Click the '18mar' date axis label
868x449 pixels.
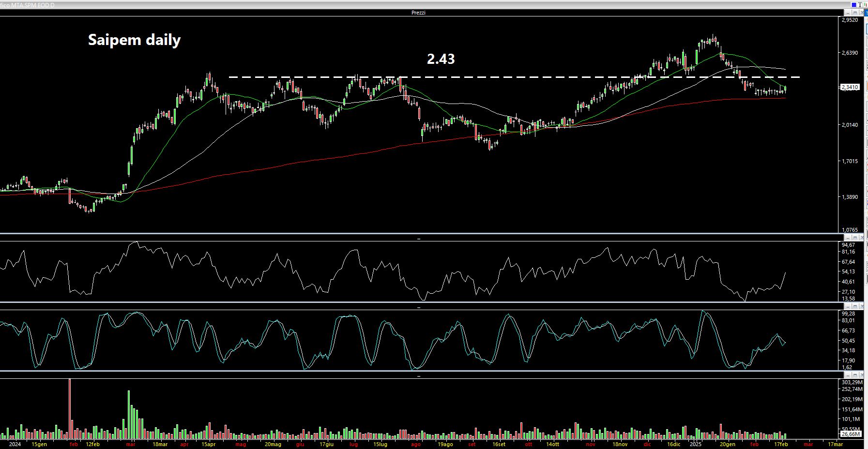pyautogui.click(x=160, y=444)
